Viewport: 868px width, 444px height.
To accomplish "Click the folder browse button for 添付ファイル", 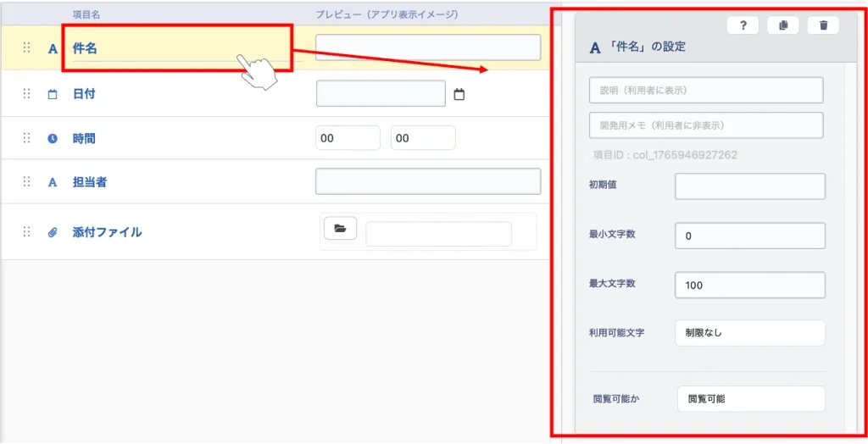I will [340, 228].
